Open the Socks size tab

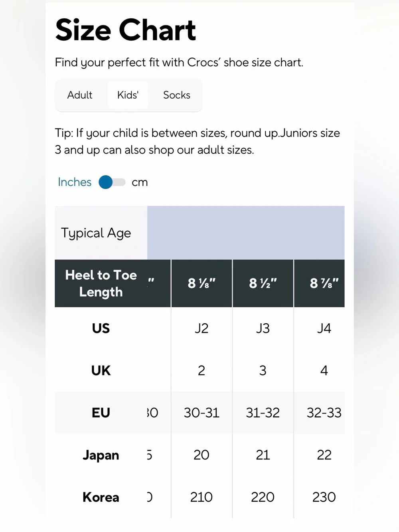click(176, 95)
